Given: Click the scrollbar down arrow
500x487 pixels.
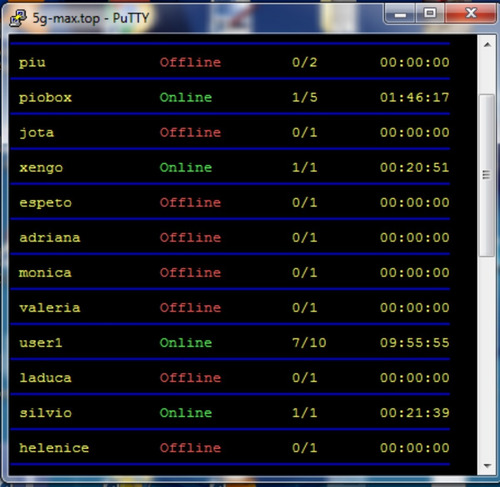Looking at the screenshot, I should [x=487, y=465].
